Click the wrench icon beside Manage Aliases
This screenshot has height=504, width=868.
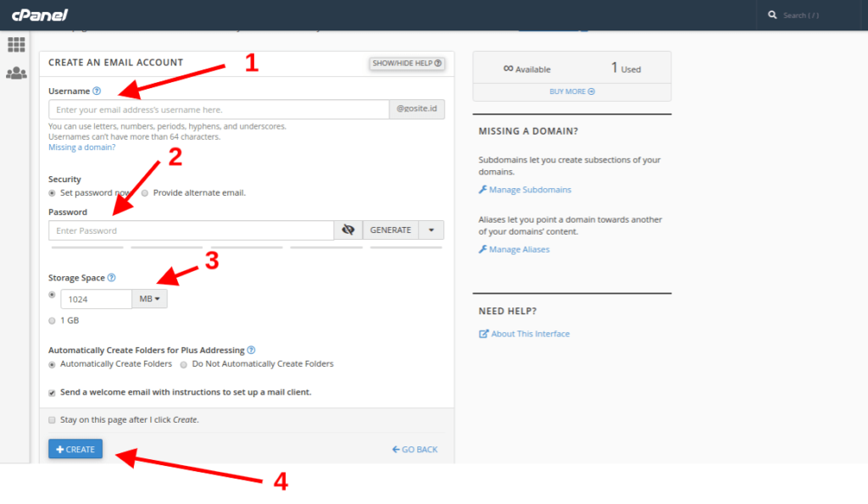(x=482, y=250)
